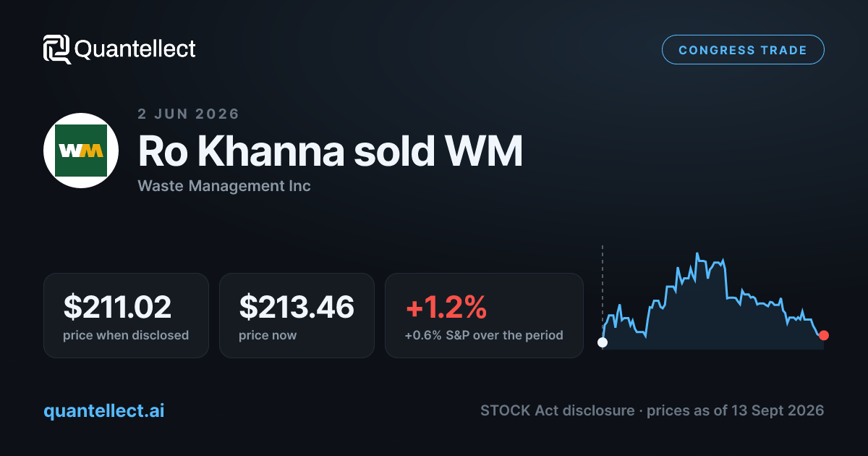Click the price when disclosed label
This screenshot has height=456, width=868.
pyautogui.click(x=126, y=335)
